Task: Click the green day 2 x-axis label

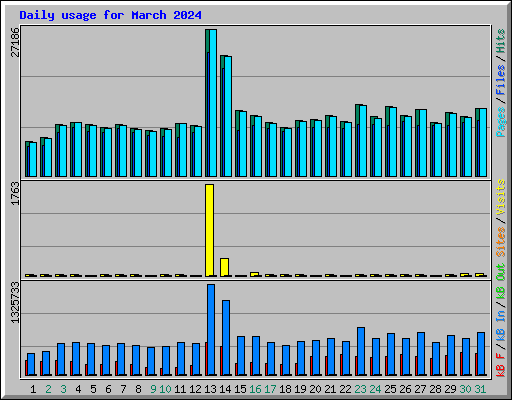Action: pos(48,389)
